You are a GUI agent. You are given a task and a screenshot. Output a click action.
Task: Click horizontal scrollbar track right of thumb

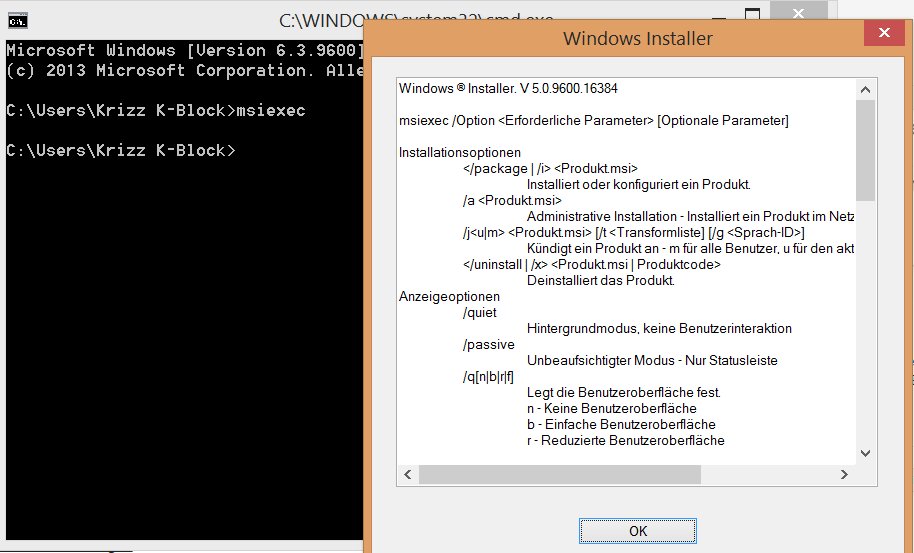coord(750,475)
